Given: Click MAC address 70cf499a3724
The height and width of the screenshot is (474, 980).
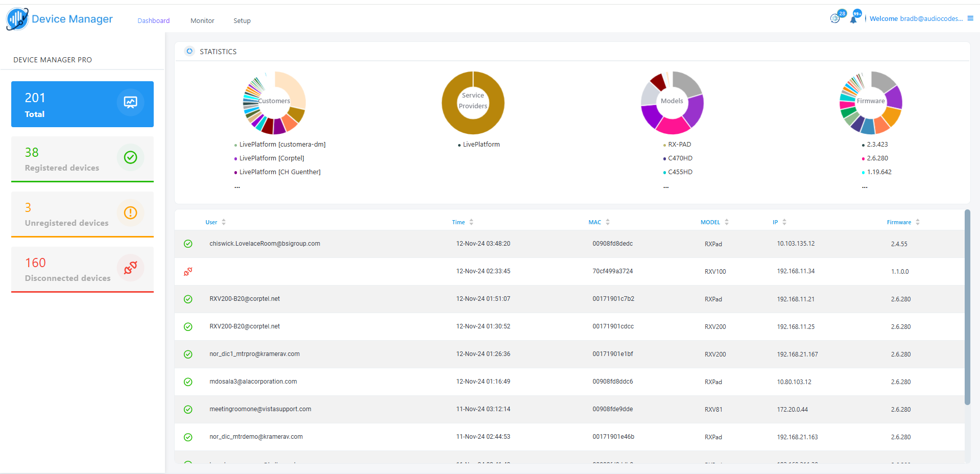Looking at the screenshot, I should pos(612,271).
